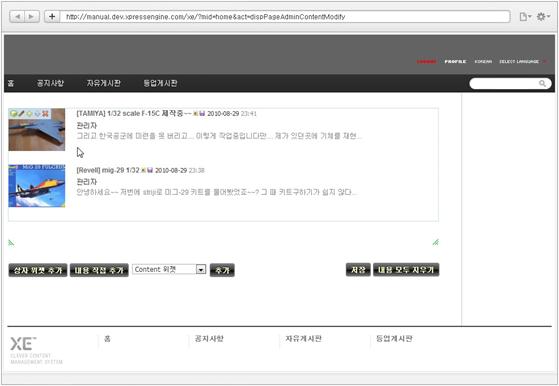
Task: Click the yellow-green icon on widget toolbar
Action: click(29, 113)
